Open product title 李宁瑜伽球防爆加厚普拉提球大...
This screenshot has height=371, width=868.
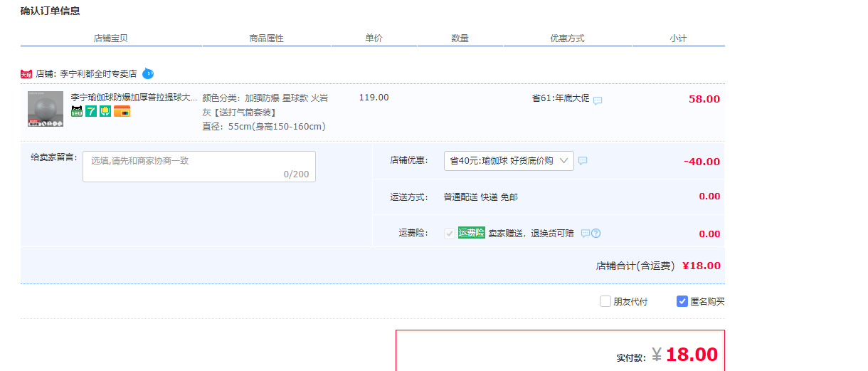click(x=134, y=97)
